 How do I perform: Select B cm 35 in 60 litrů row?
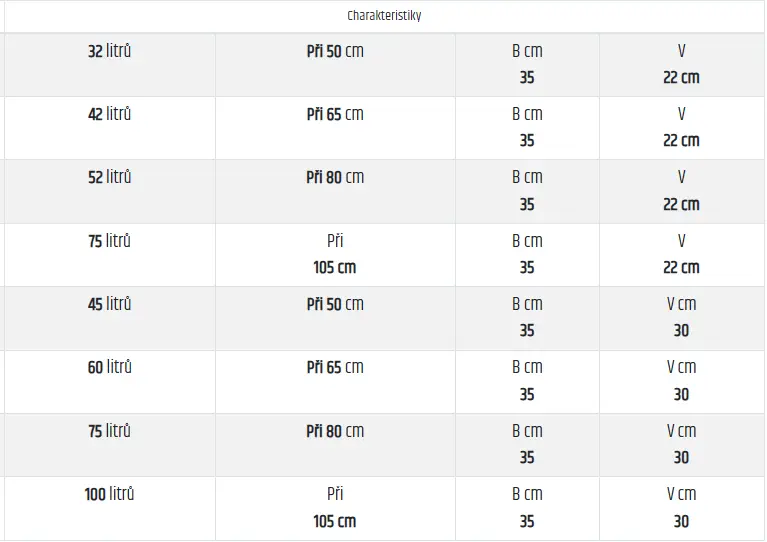(527, 381)
